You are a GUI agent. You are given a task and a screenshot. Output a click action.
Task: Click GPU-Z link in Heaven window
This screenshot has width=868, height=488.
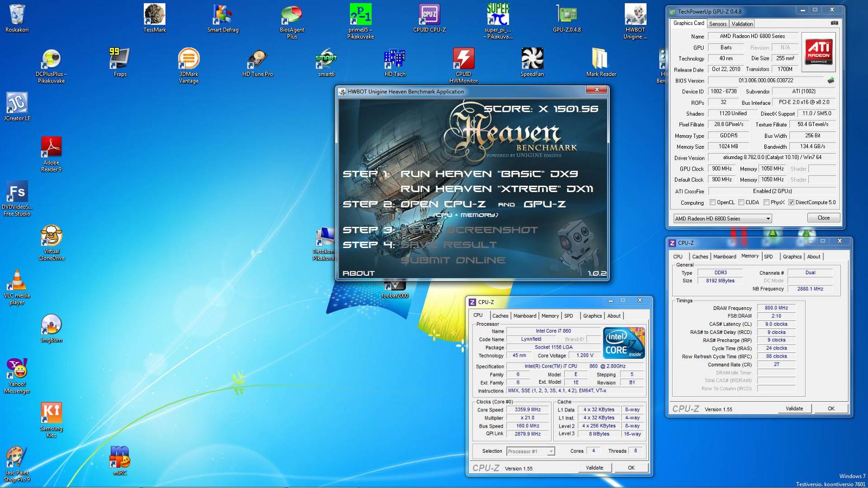(x=545, y=204)
